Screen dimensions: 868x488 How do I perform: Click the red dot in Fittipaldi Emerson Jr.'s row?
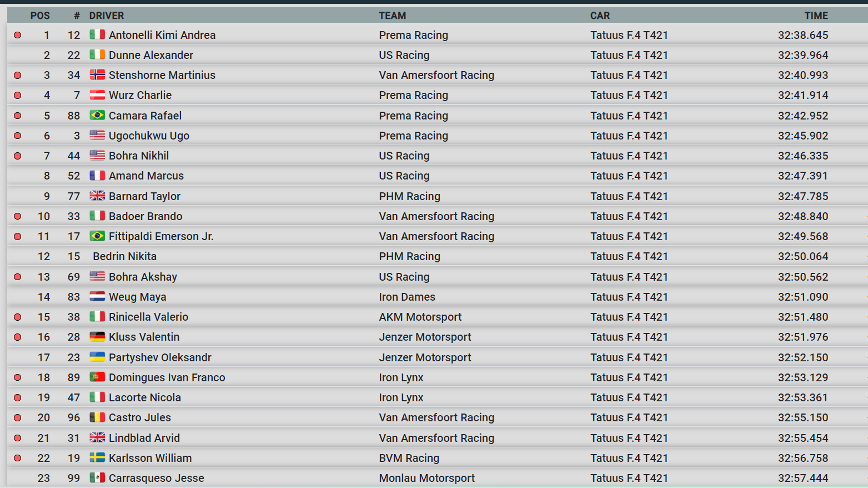[18, 236]
